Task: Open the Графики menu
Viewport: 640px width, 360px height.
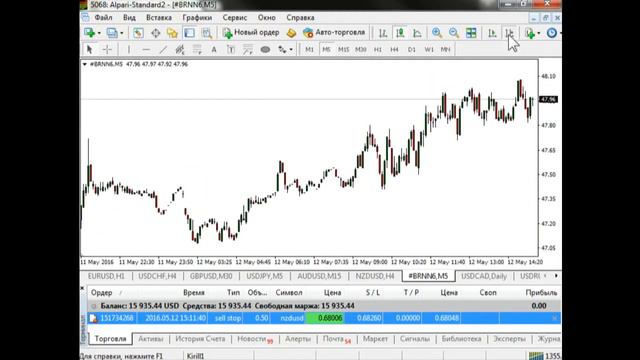Action: click(x=197, y=18)
